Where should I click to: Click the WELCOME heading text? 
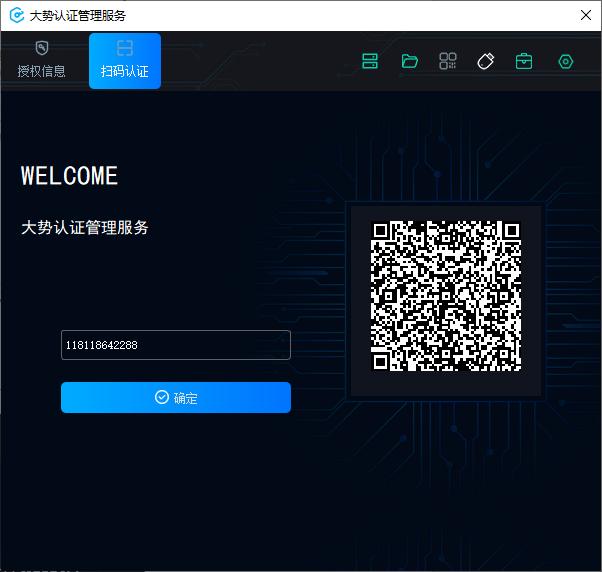69,176
